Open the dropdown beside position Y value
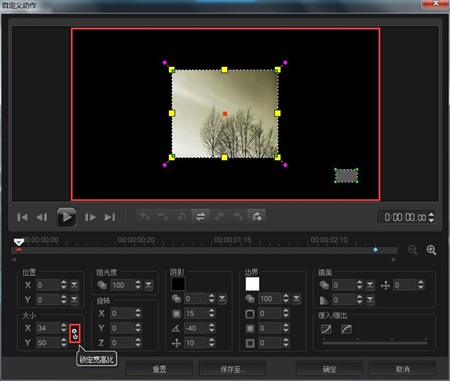The image size is (450, 381). coord(74,300)
